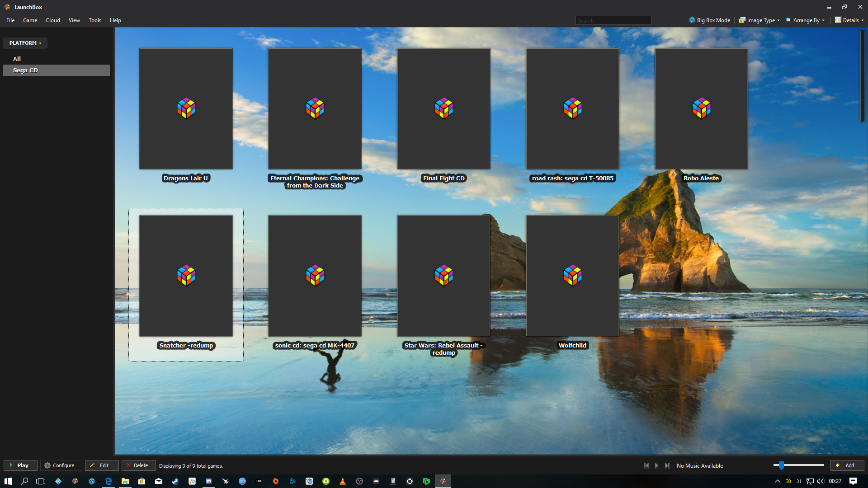Open qBittorrent from the taskbar
The height and width of the screenshot is (488, 868).
(242, 481)
